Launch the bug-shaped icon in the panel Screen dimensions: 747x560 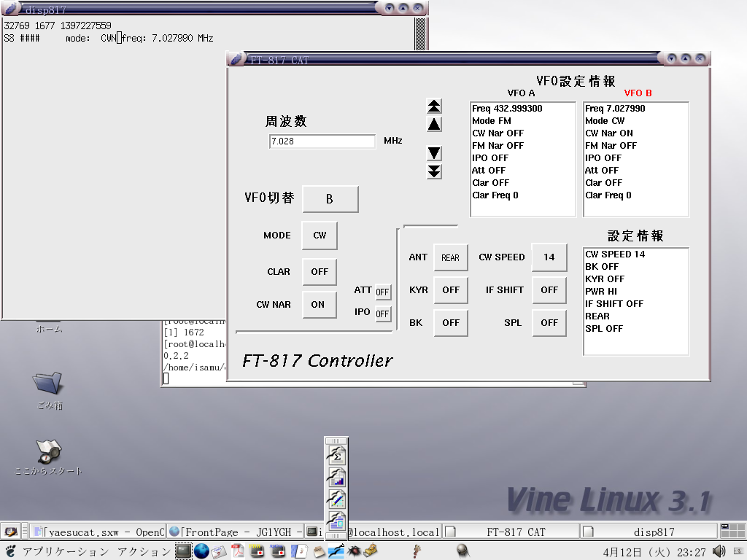[354, 551]
